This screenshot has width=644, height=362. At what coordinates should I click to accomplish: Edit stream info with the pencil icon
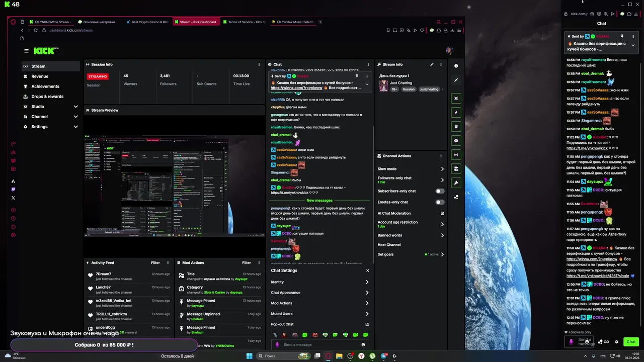432,64
